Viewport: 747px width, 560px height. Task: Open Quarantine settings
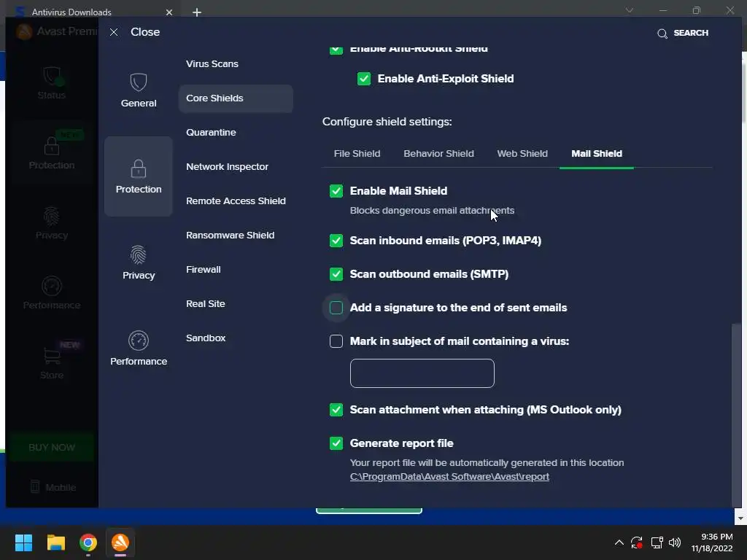[211, 133]
